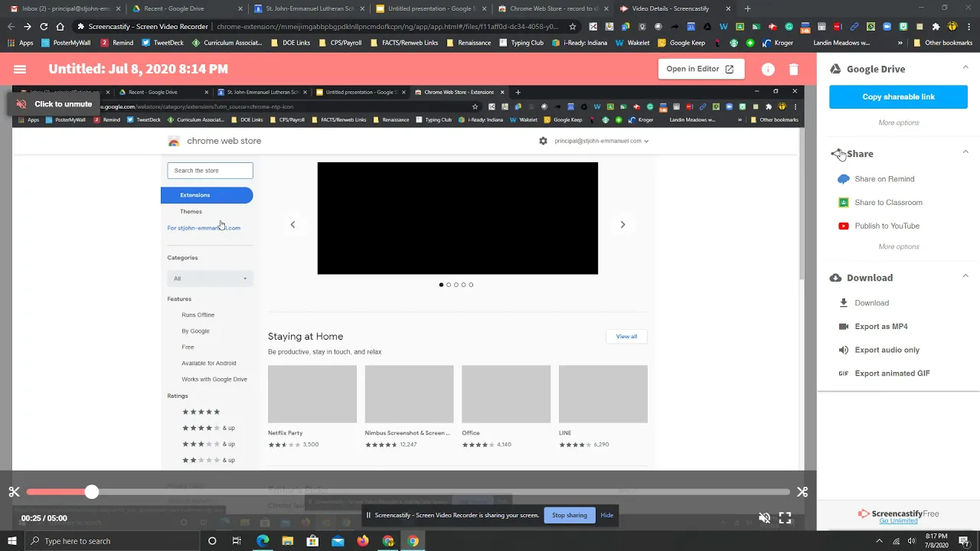
Task: Click the Remind share icon
Action: (844, 179)
